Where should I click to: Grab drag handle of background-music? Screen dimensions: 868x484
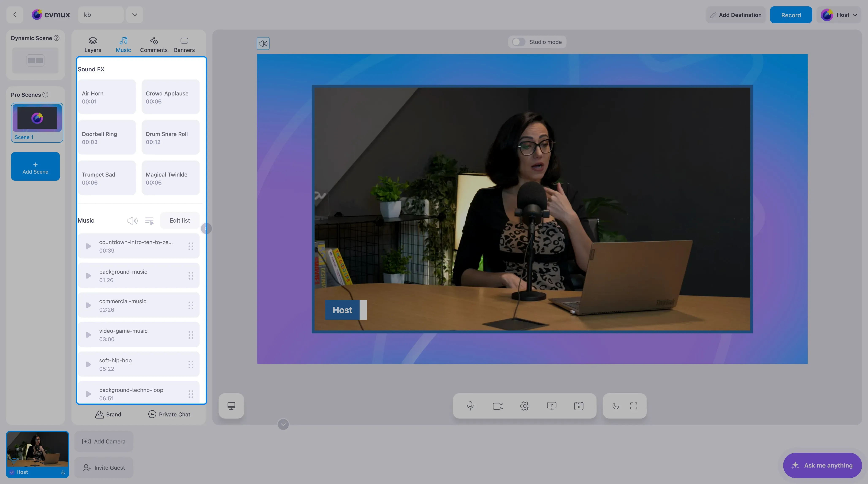point(191,276)
